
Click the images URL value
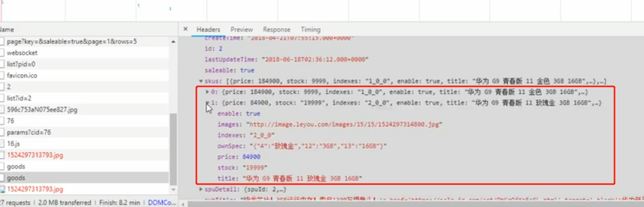(344, 124)
